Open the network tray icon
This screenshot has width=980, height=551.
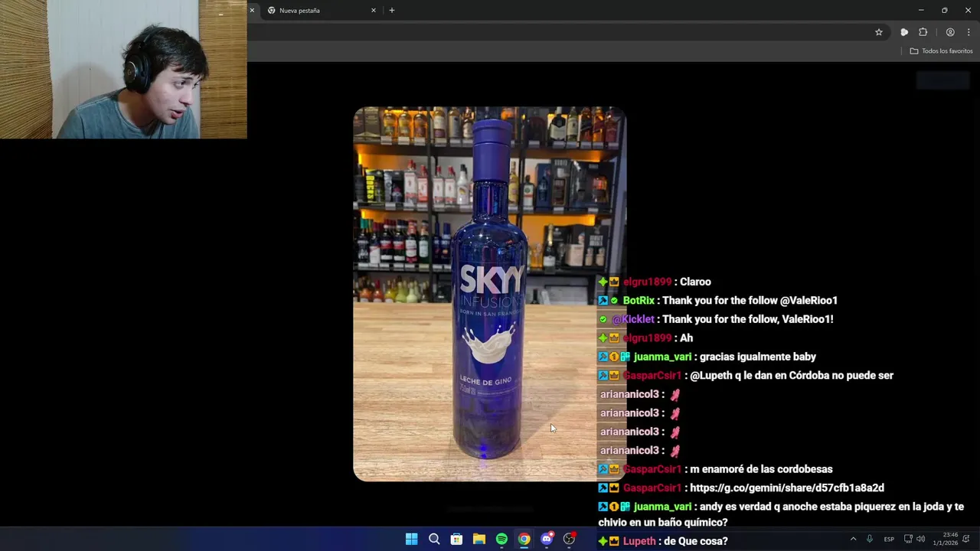(908, 539)
